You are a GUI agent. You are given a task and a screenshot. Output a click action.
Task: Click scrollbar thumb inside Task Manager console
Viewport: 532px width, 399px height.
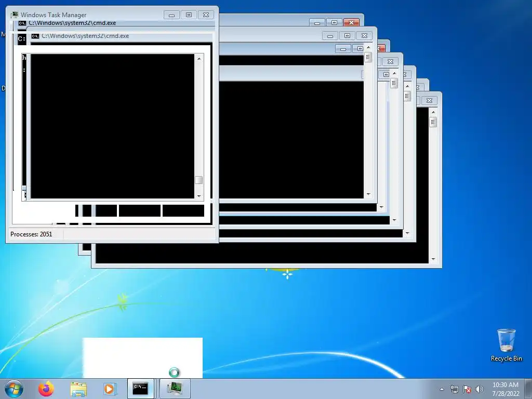[x=199, y=180]
